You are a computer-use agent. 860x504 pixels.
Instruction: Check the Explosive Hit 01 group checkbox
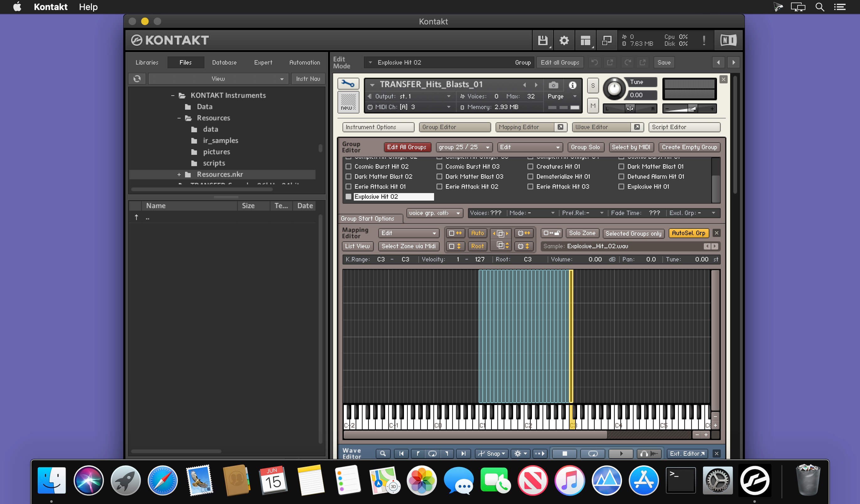pyautogui.click(x=621, y=186)
